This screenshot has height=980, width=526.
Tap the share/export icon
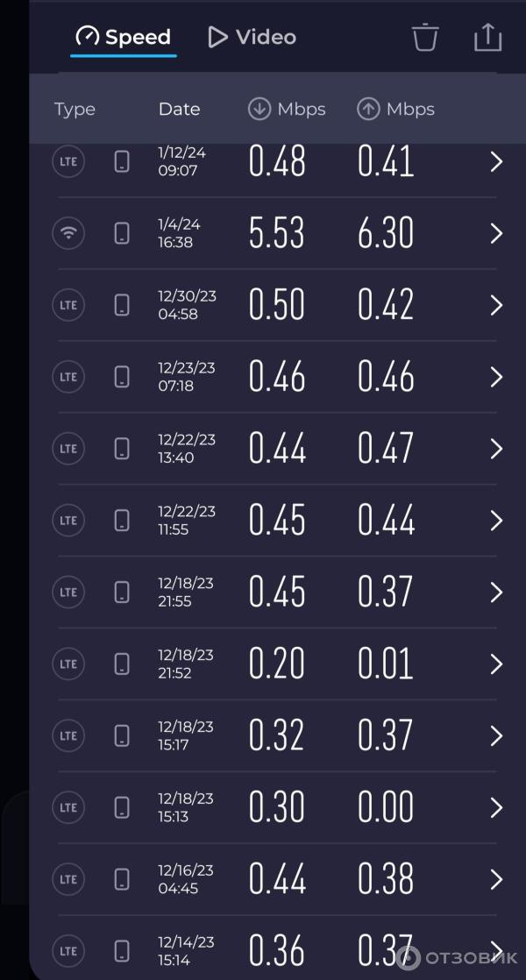click(x=488, y=37)
